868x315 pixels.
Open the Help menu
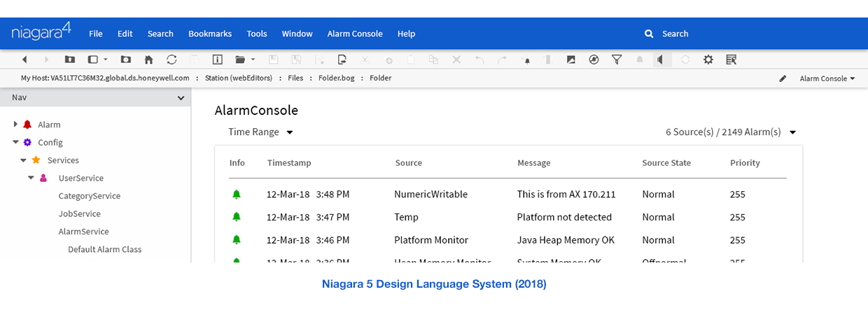pyautogui.click(x=407, y=34)
